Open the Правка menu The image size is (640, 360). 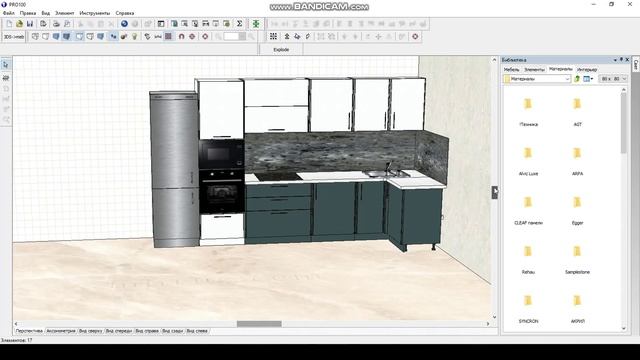[28, 13]
